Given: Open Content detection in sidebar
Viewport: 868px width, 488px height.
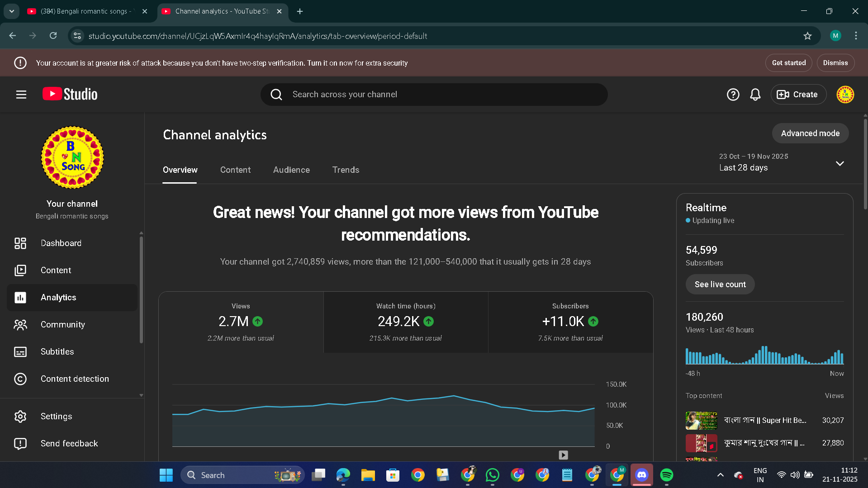Looking at the screenshot, I should (75, 379).
